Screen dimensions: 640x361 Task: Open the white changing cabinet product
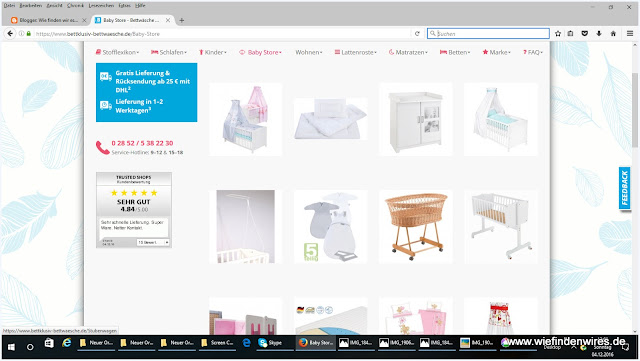(416, 119)
